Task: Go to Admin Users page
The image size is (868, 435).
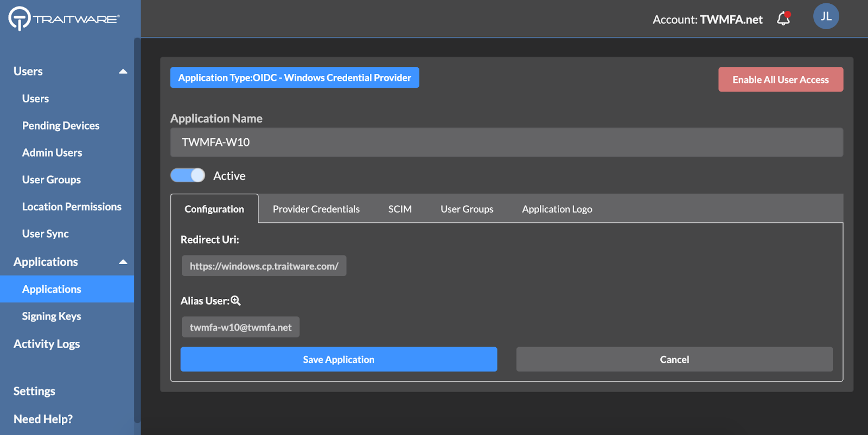Action: click(52, 153)
